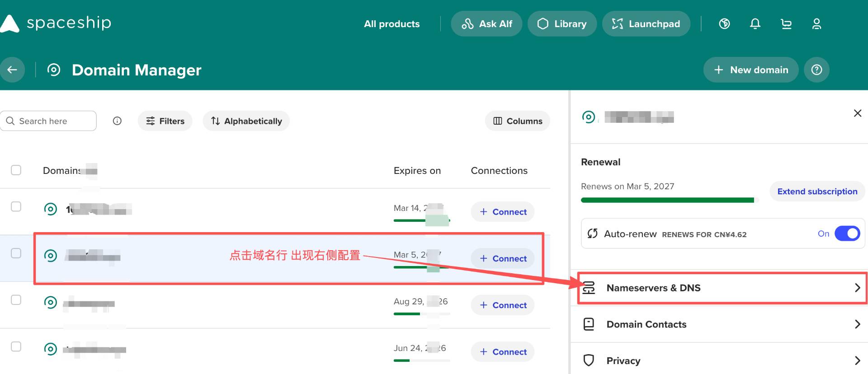
Task: Expand the Nameservers & DNS section
Action: (722, 288)
